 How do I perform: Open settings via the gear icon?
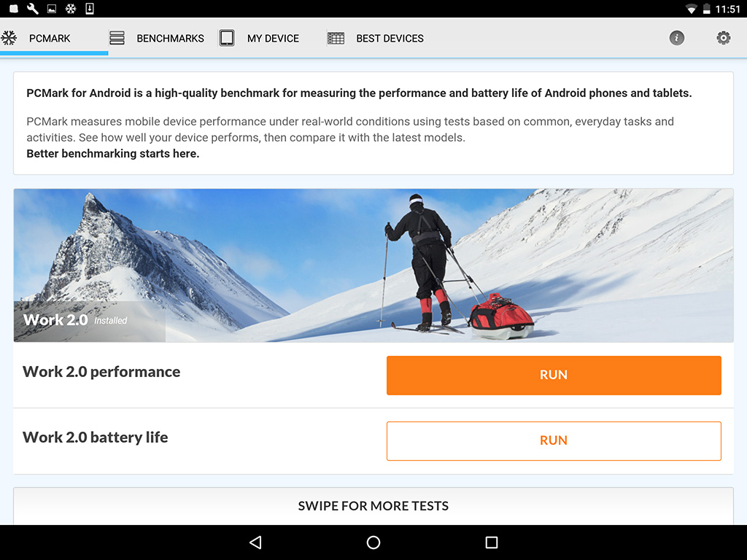tap(723, 38)
